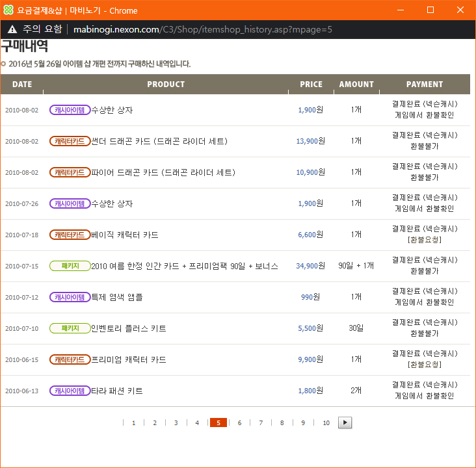Viewport: 476px width, 468px height.
Task: Click 패키지 badge for 2010 여름 한정 인간 카드
Action: 70,266
